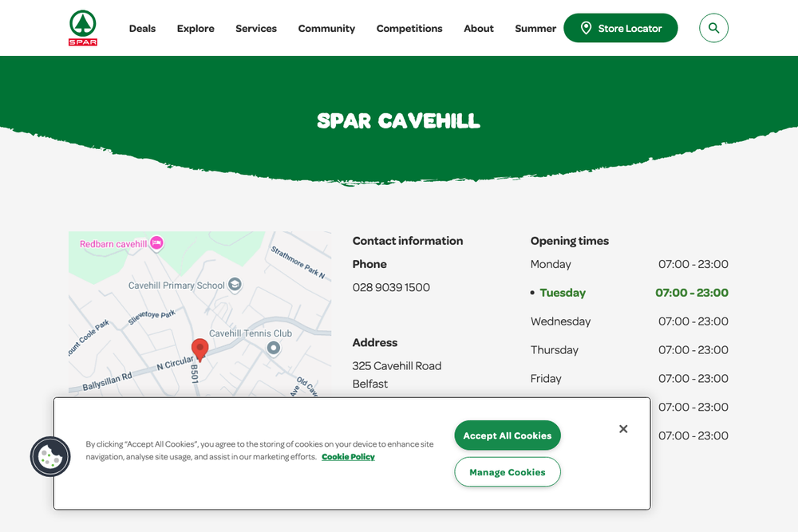Viewport: 798px width, 532px height.
Task: Open the cookie settings floating icon
Action: pos(49,456)
